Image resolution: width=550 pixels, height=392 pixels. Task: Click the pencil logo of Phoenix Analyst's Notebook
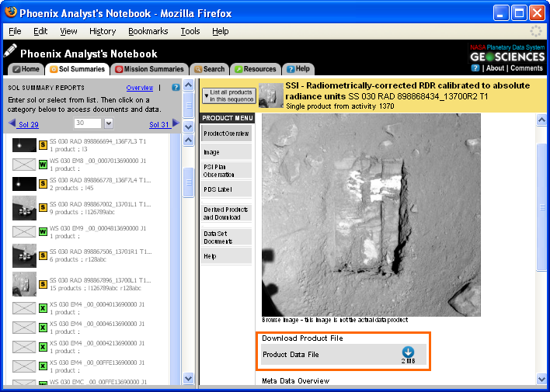(x=10, y=50)
